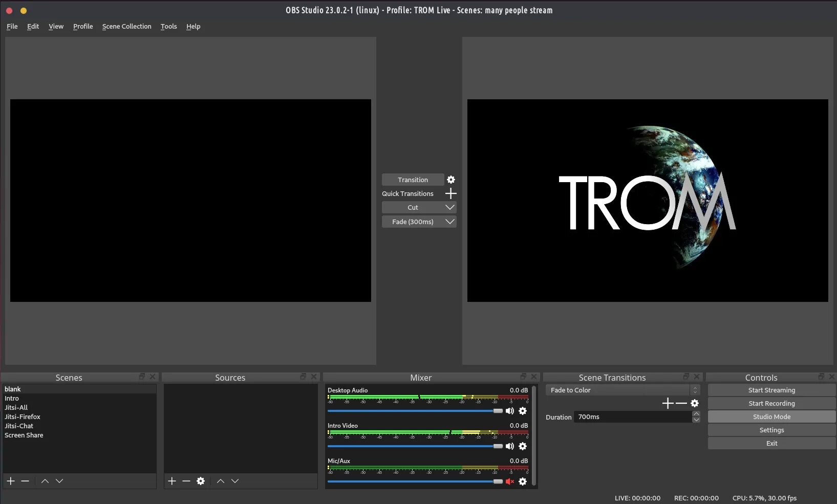Image resolution: width=837 pixels, height=504 pixels.
Task: Remove the selected scene with the minus icon
Action: [x=25, y=481]
